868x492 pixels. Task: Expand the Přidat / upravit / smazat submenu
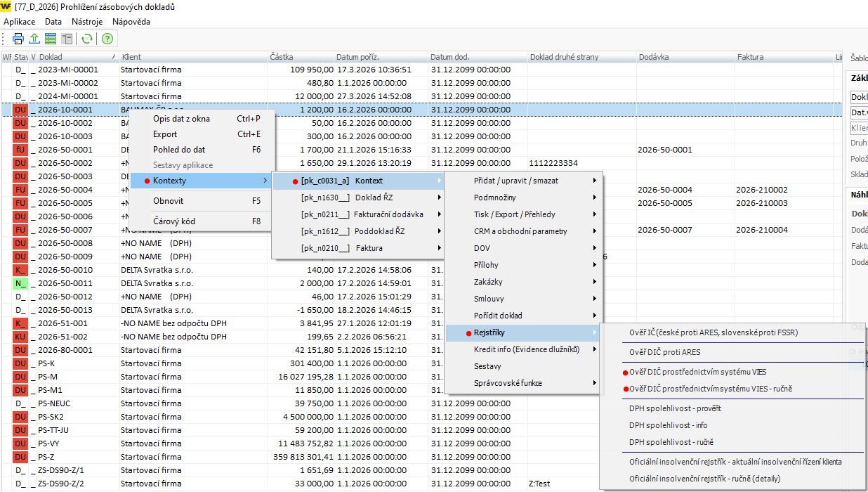[516, 181]
